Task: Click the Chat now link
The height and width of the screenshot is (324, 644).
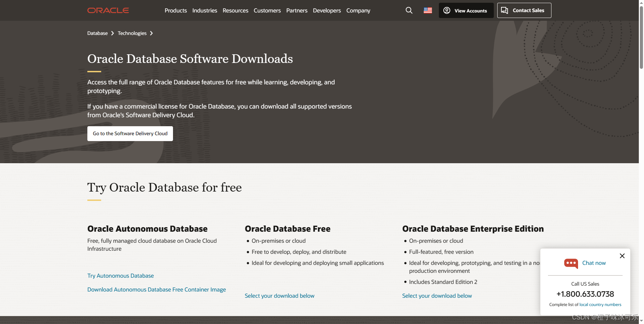Action: coord(594,263)
